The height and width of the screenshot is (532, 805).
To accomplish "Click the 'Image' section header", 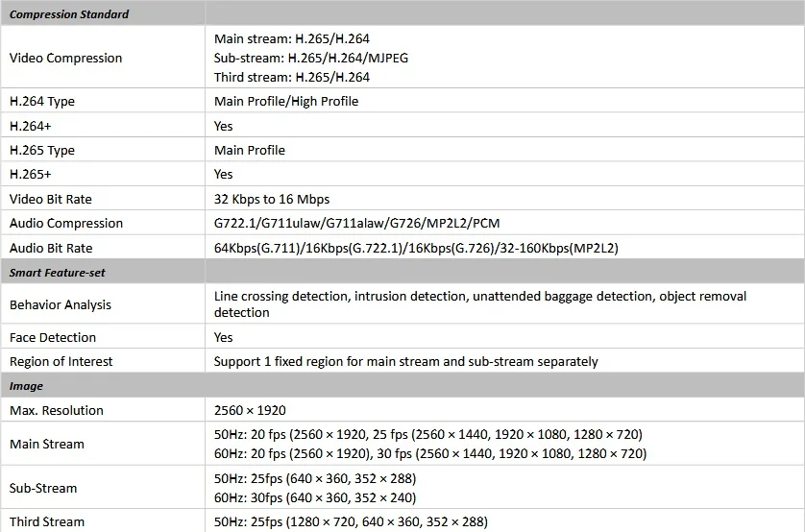I will tap(26, 386).
